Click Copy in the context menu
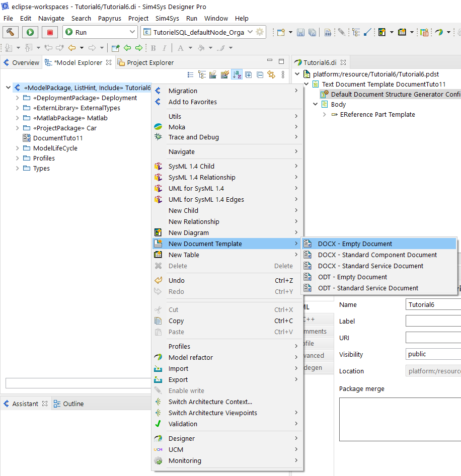Image resolution: width=461 pixels, height=476 pixels. 227,321
